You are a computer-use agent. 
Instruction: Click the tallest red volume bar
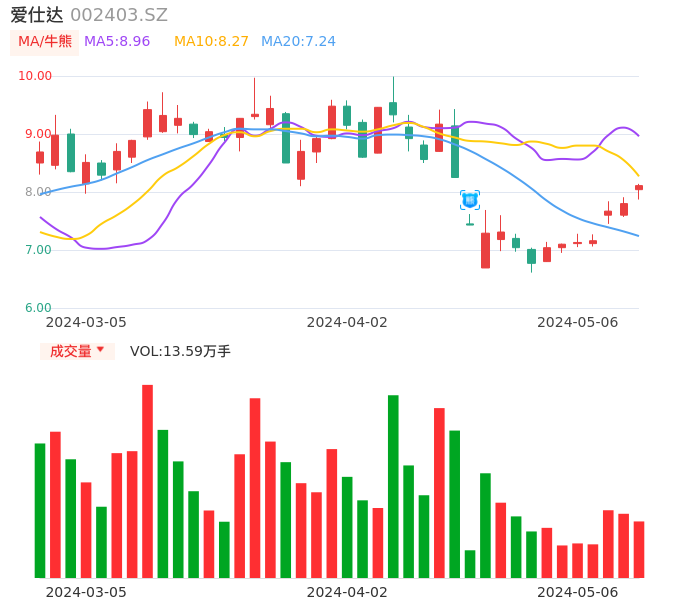147,480
